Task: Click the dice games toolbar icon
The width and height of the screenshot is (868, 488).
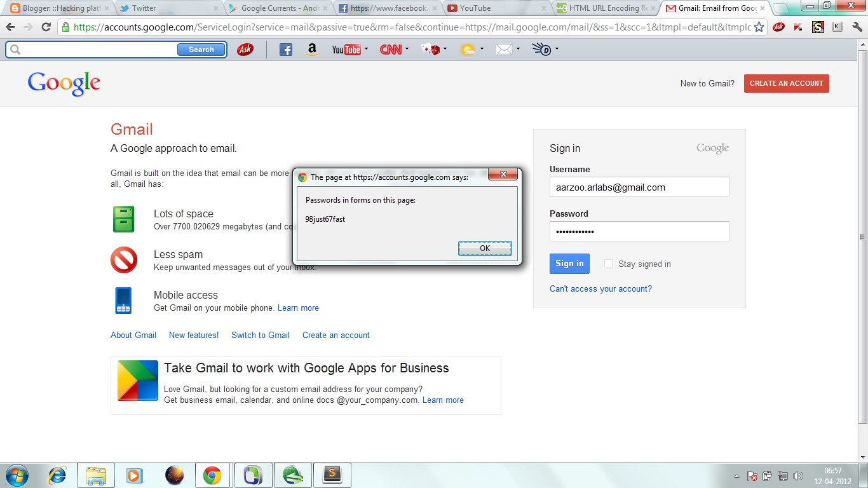Action: (431, 50)
